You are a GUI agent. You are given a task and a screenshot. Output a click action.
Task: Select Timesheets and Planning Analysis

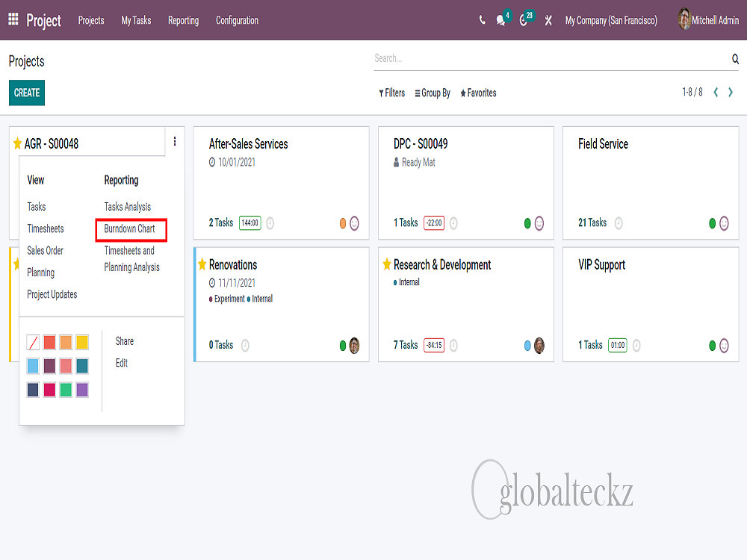[132, 258]
